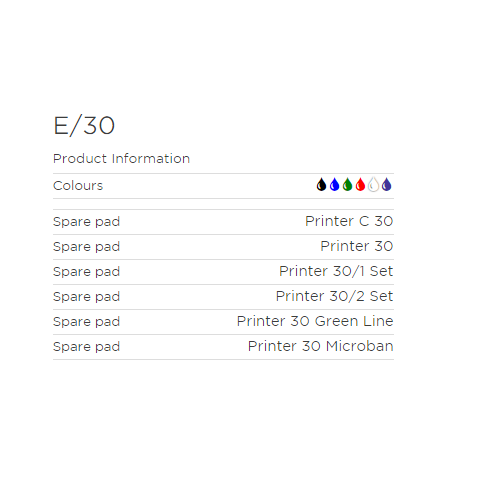Click the Product Information heading
The image size is (500, 498).
click(121, 159)
